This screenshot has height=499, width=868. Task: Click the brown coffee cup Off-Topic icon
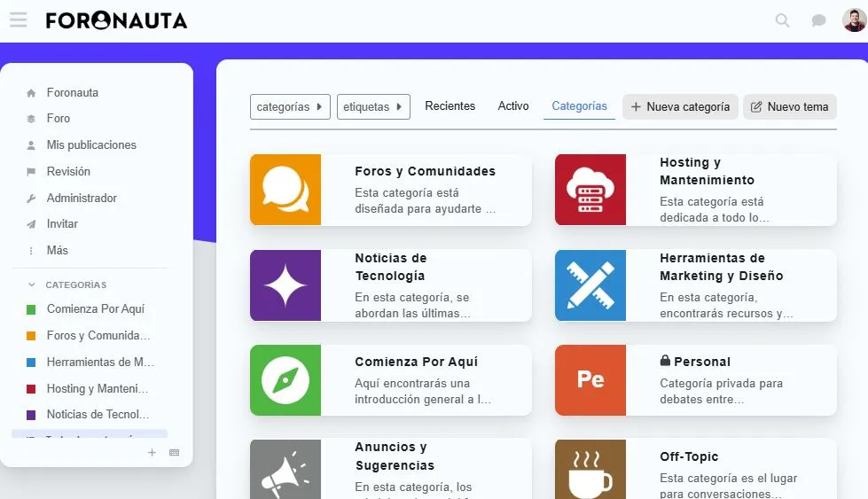pos(590,469)
